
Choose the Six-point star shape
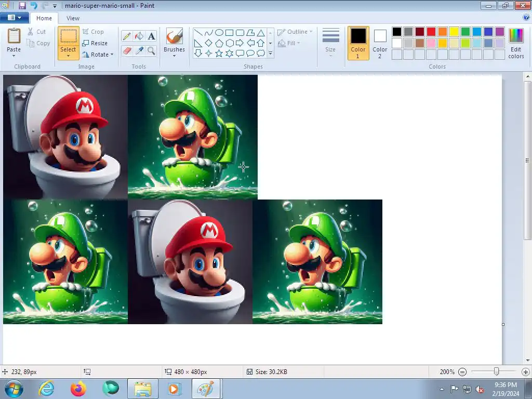229,54
